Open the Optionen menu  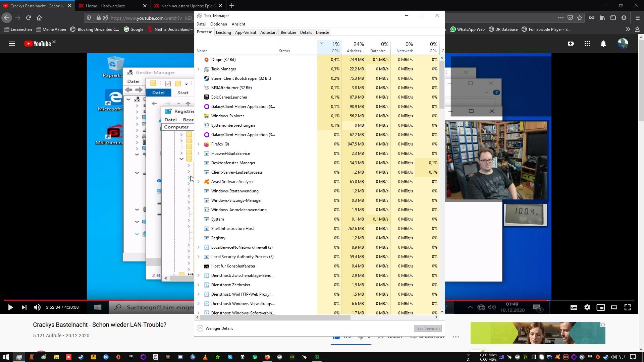click(219, 24)
